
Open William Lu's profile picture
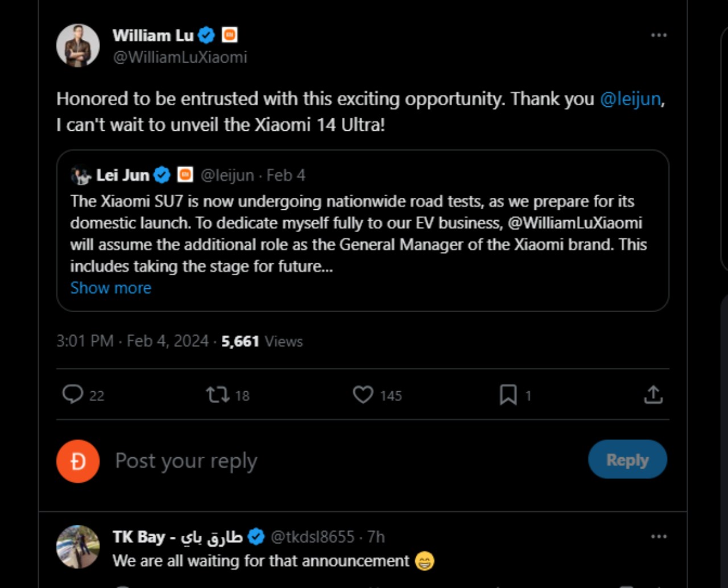pos(78,45)
